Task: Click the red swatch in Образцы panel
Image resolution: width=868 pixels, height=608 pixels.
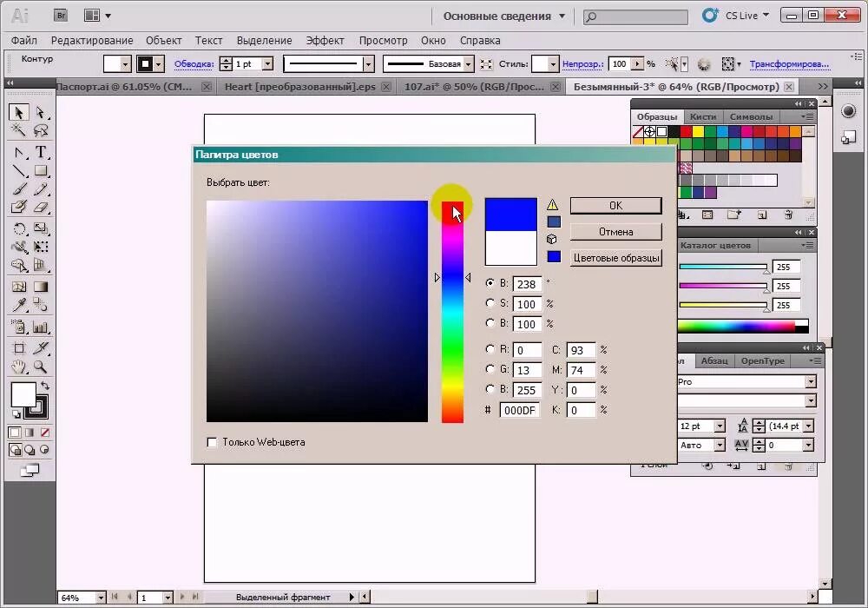Action: pyautogui.click(x=686, y=131)
